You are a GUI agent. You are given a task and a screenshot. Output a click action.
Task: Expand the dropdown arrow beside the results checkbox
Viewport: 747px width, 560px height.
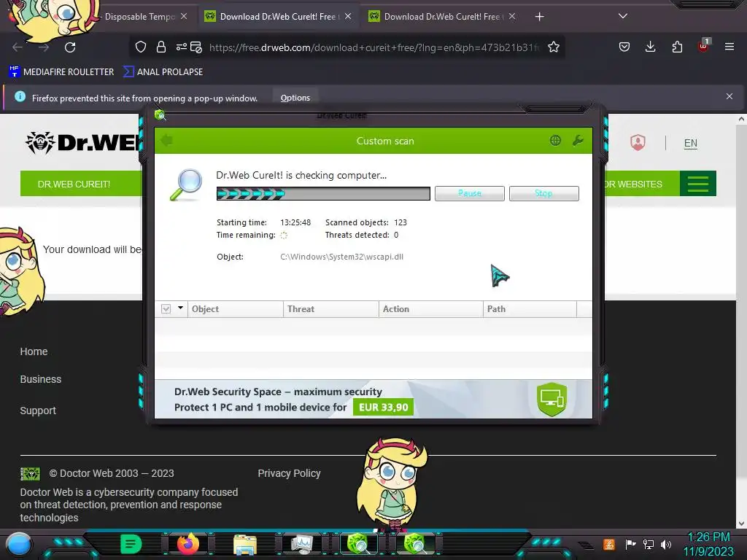click(x=181, y=308)
